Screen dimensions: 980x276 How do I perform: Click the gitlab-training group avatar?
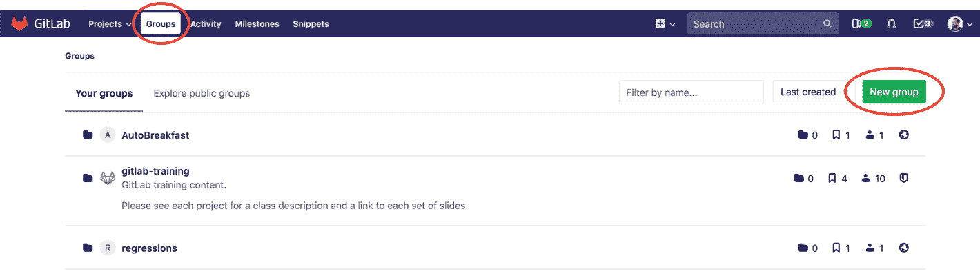(108, 178)
